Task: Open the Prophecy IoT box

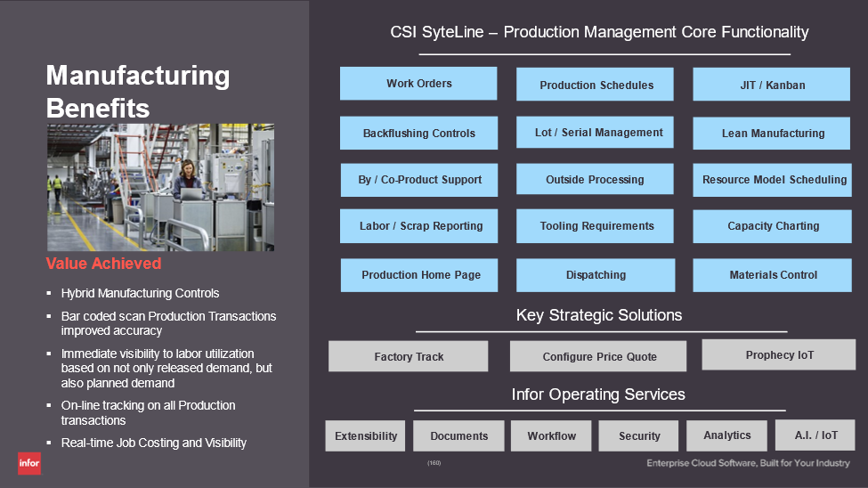Action: click(779, 354)
